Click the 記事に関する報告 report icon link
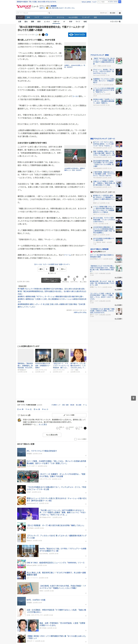Screen dimensions: 138x644 pyautogui.click(x=24, y=282)
